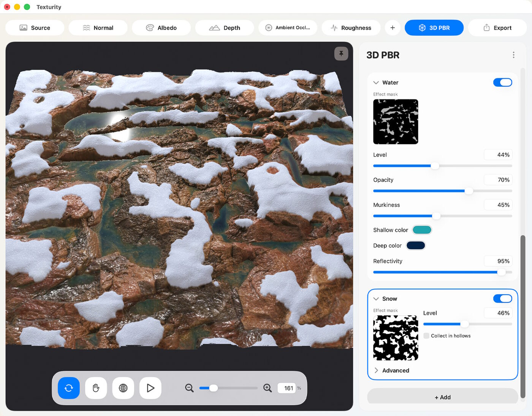Open the Ambient Occlusion tab
The image size is (532, 416).
click(288, 28)
